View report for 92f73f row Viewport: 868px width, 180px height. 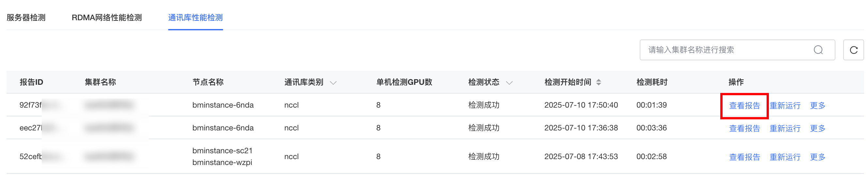point(744,106)
